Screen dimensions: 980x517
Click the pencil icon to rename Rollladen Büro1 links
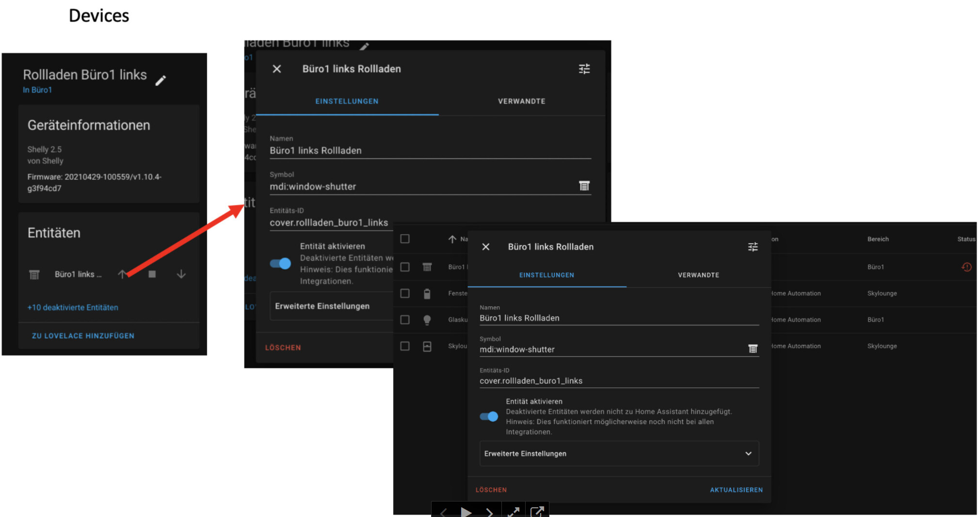pos(161,80)
